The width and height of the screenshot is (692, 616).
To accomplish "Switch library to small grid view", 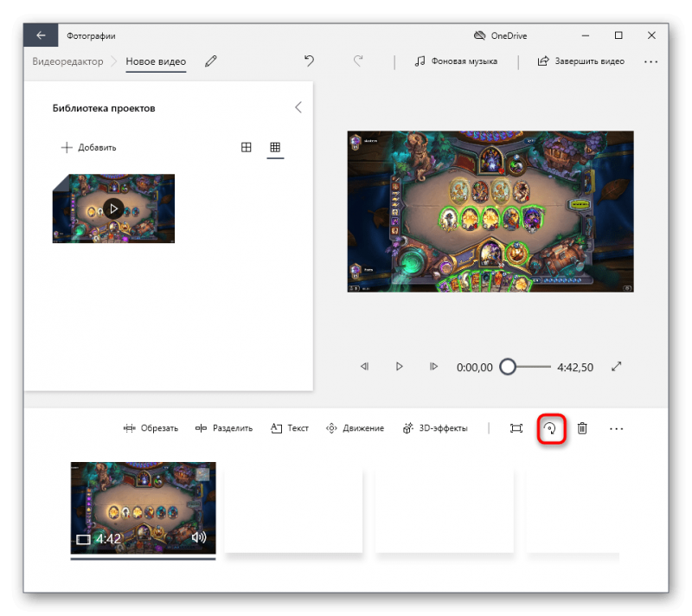I will 275,147.
